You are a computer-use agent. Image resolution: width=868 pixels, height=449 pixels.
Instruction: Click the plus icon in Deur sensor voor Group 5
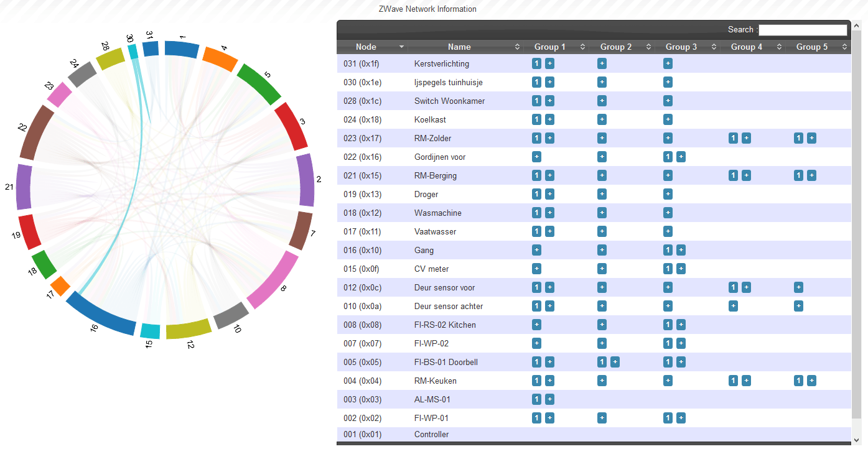[x=798, y=287]
